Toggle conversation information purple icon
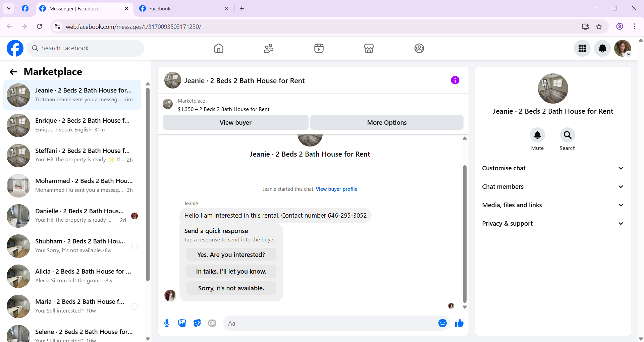This screenshot has height=342, width=644. 455,80
